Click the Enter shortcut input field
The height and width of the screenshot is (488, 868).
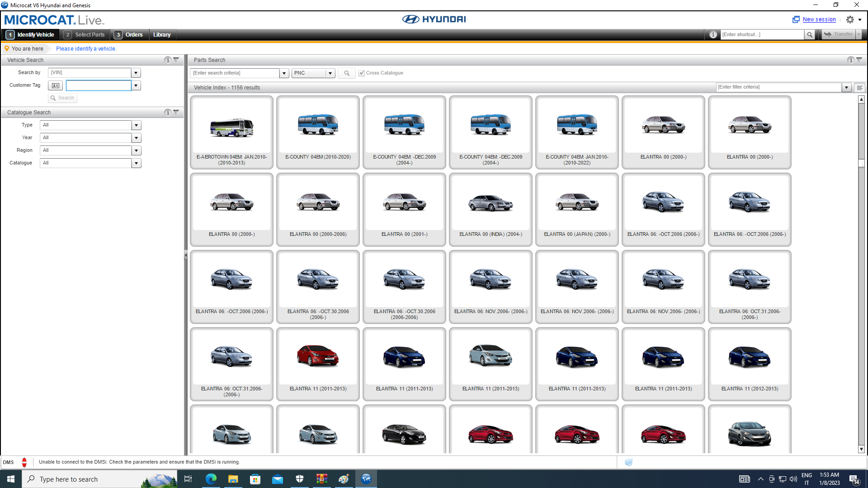pos(763,35)
